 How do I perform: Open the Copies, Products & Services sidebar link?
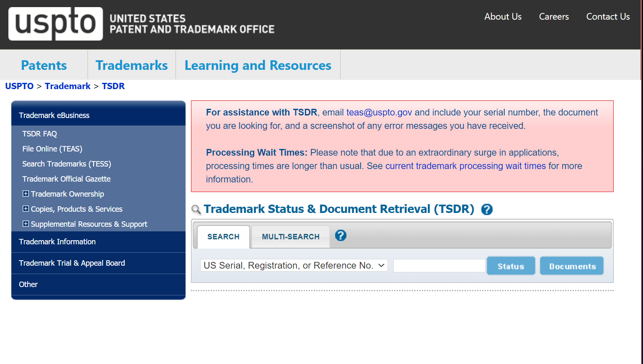(x=77, y=209)
